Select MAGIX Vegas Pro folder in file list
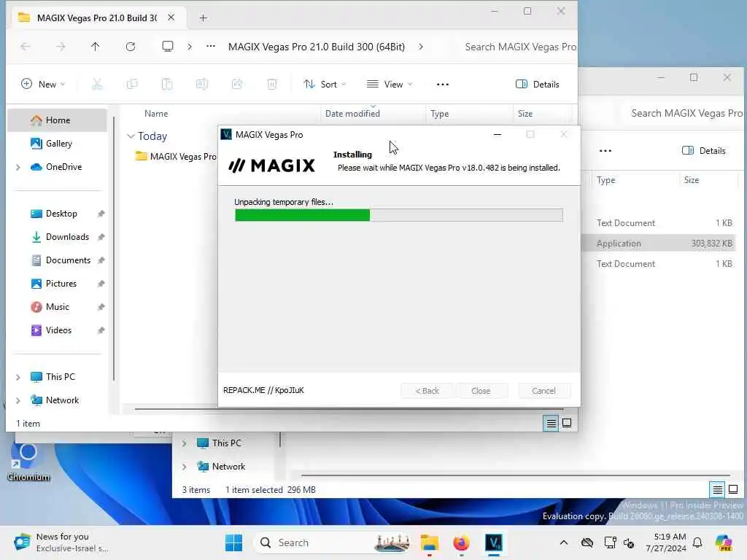747x560 pixels. [175, 157]
